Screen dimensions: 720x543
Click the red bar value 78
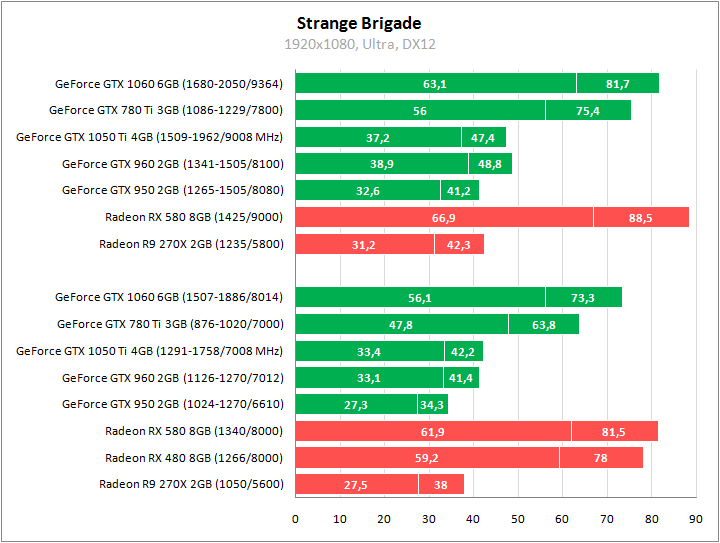tap(601, 458)
